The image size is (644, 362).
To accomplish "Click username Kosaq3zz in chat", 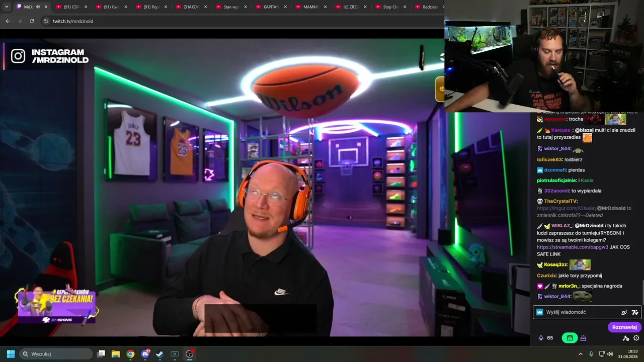I will [555, 264].
